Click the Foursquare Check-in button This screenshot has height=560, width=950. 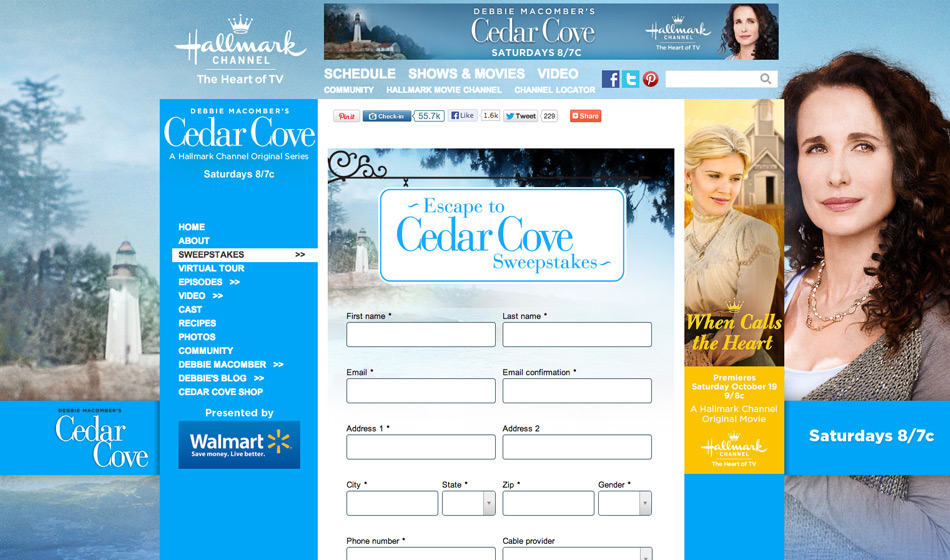click(x=387, y=116)
